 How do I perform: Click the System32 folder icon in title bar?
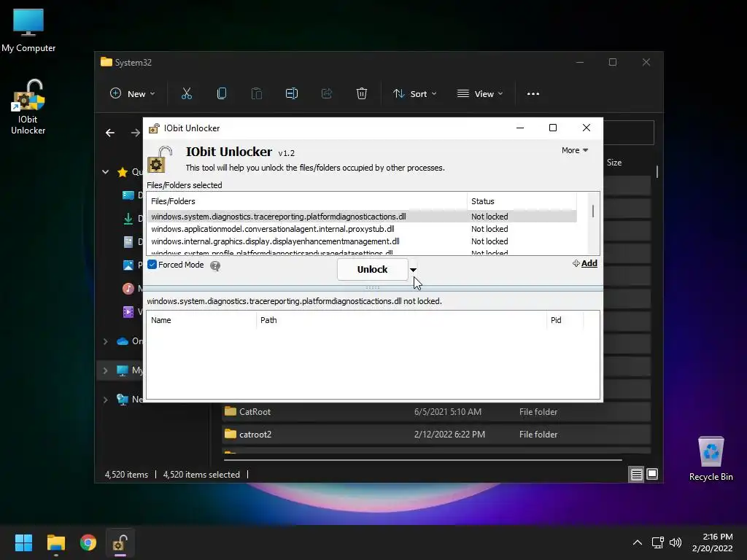click(107, 62)
